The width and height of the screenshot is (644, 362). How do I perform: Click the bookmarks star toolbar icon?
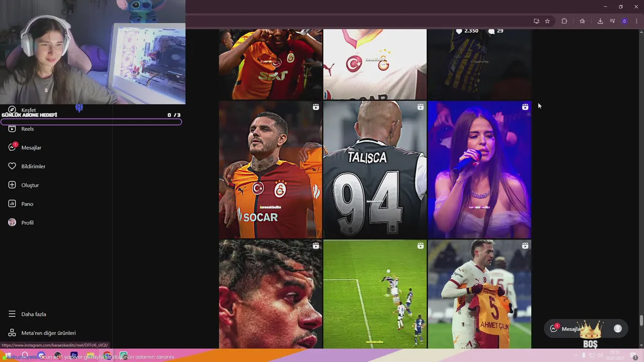(582, 21)
